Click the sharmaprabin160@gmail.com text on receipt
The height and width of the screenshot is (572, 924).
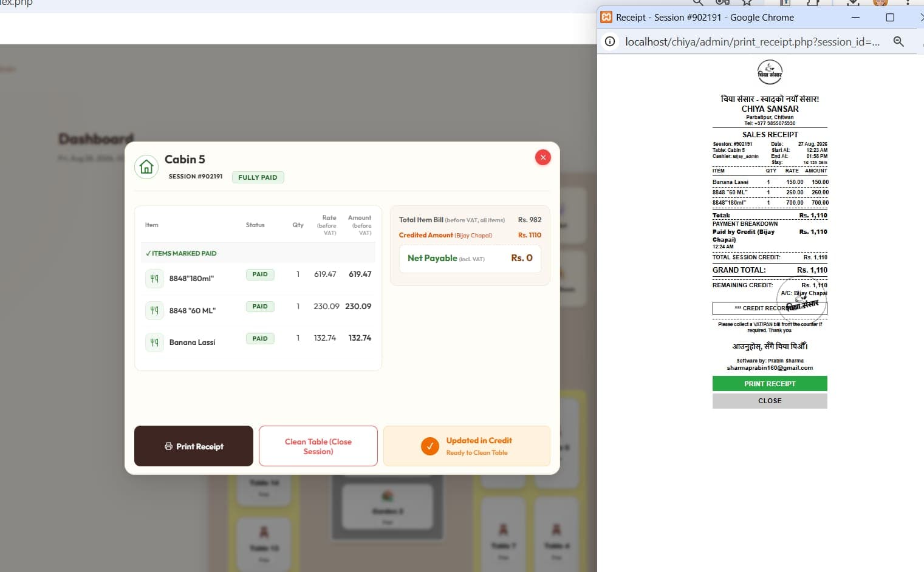[770, 368]
